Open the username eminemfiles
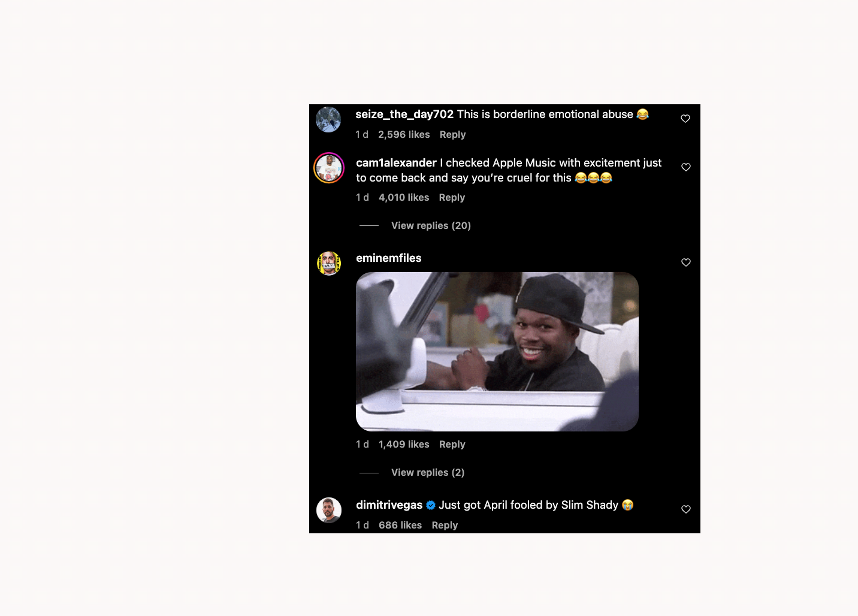The height and width of the screenshot is (616, 858). 388,258
